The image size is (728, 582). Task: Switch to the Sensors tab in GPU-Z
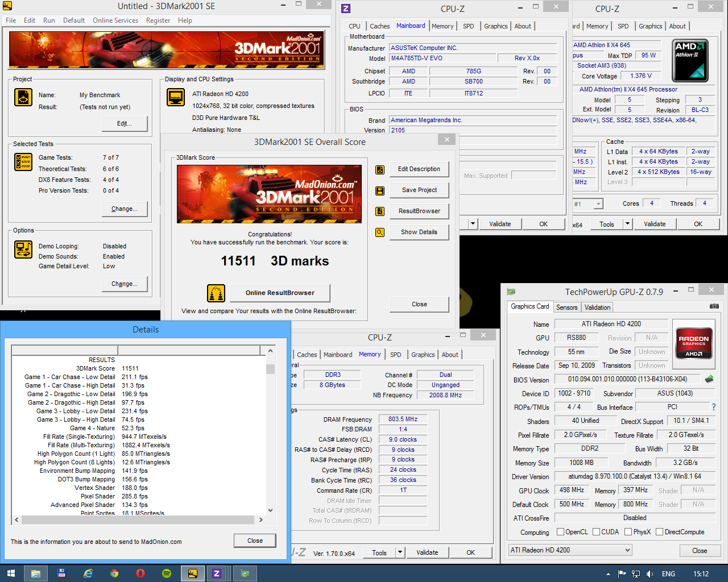pyautogui.click(x=566, y=307)
